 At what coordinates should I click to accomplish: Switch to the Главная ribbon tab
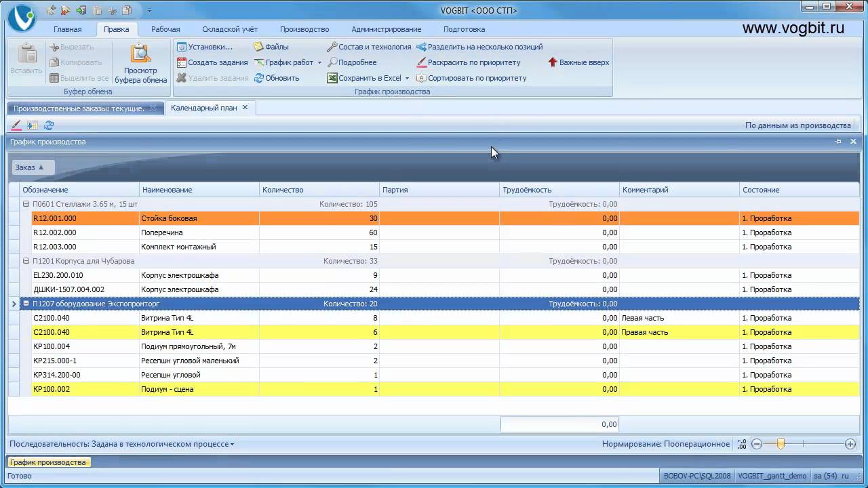click(x=68, y=29)
